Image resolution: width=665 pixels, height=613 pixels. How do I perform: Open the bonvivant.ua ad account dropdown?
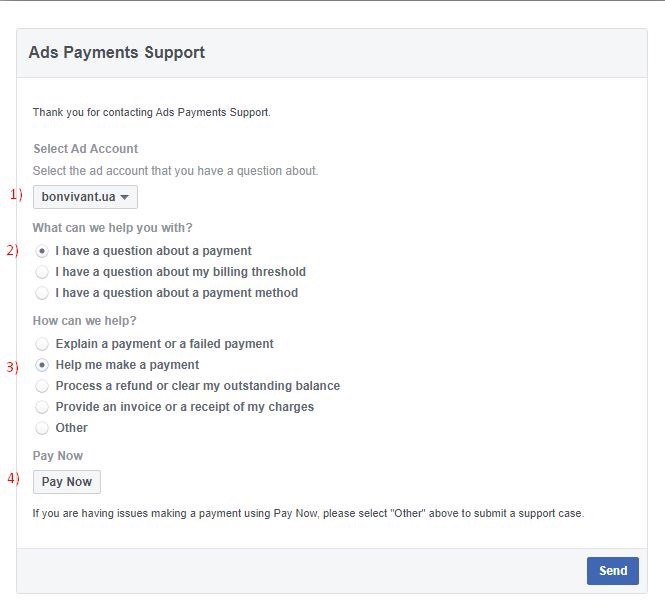coord(85,197)
